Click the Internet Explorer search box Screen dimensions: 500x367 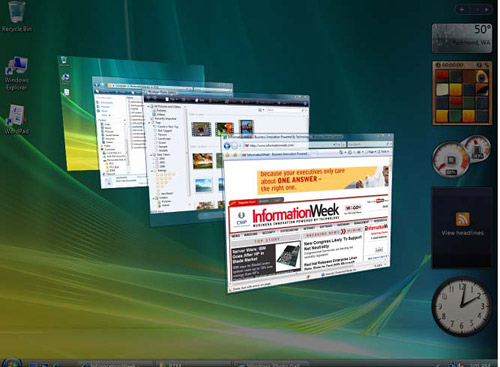(x=369, y=144)
